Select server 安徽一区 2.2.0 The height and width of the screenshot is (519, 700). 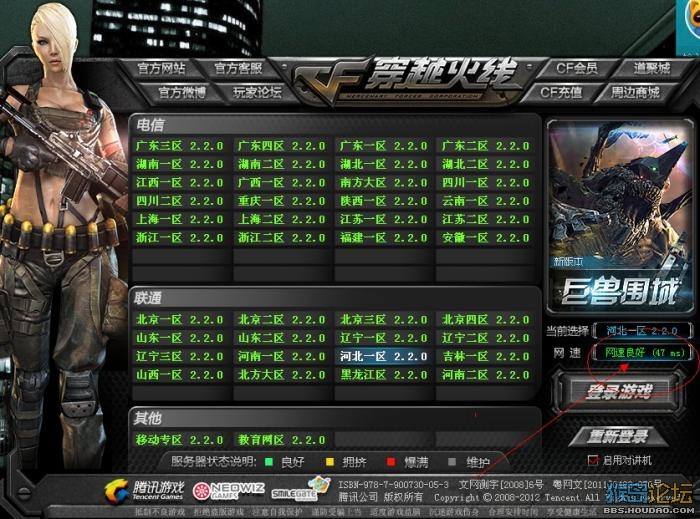click(485, 238)
